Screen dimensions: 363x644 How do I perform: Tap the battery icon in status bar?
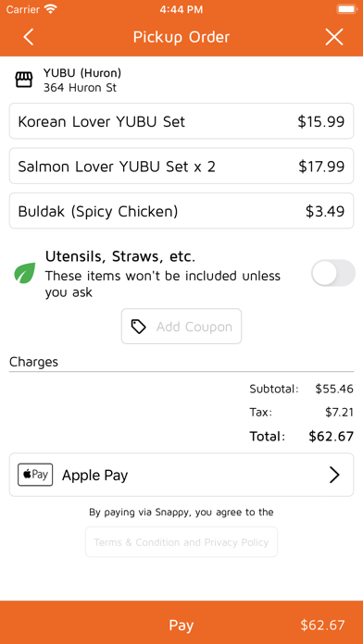345,9
